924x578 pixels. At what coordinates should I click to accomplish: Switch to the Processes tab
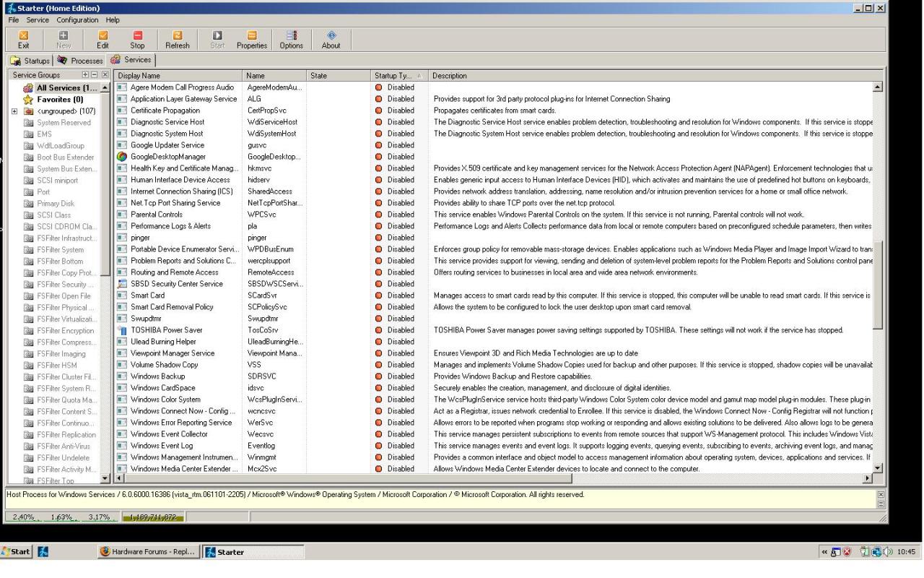(x=79, y=61)
